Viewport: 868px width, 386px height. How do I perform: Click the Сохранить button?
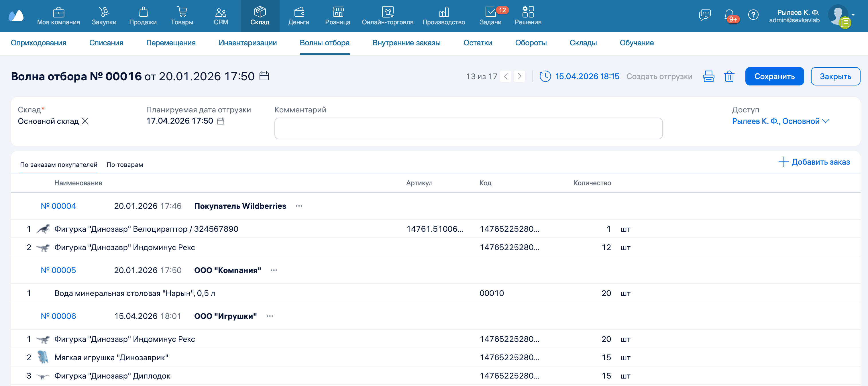[774, 76]
